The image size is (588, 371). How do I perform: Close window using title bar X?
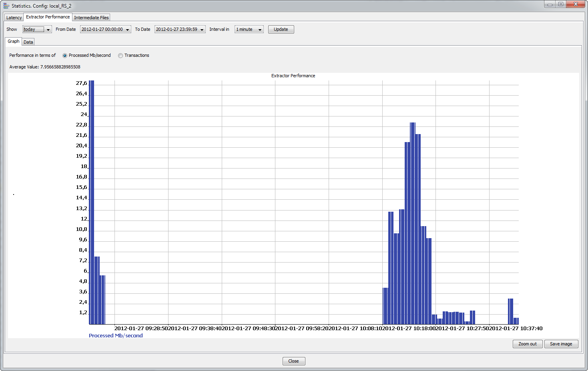click(576, 4)
